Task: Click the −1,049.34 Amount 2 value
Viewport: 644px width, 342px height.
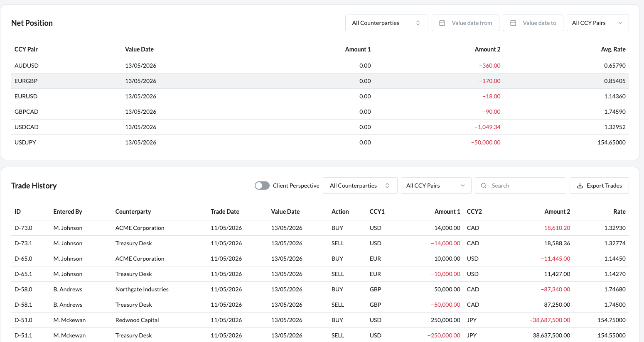Action: coord(487,127)
